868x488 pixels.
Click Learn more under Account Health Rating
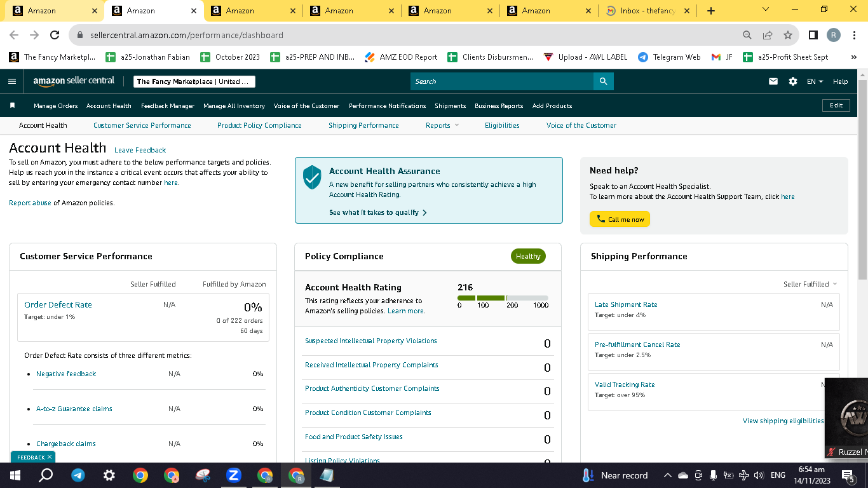tap(407, 311)
